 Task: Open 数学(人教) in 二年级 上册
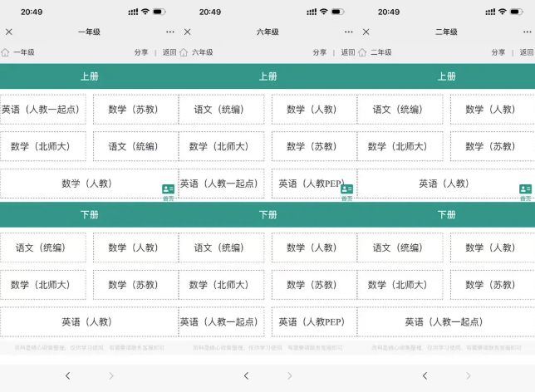click(x=493, y=109)
